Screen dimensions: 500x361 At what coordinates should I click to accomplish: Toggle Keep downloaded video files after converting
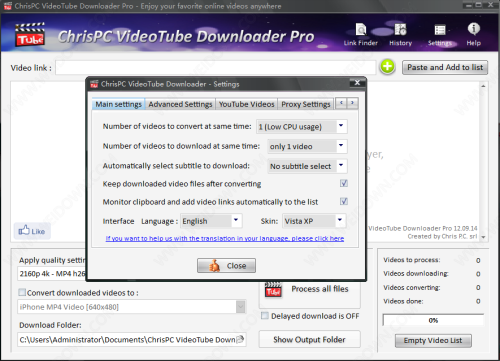pyautogui.click(x=344, y=183)
